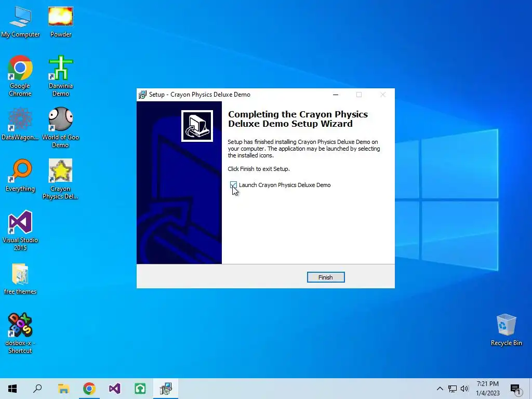Click the Setup installer taskbar button

(166, 389)
